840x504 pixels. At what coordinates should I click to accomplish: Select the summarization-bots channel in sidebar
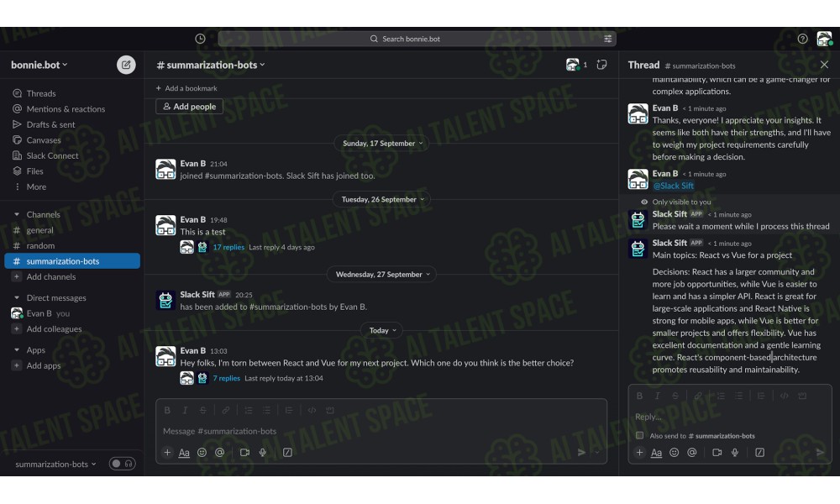pos(72,261)
